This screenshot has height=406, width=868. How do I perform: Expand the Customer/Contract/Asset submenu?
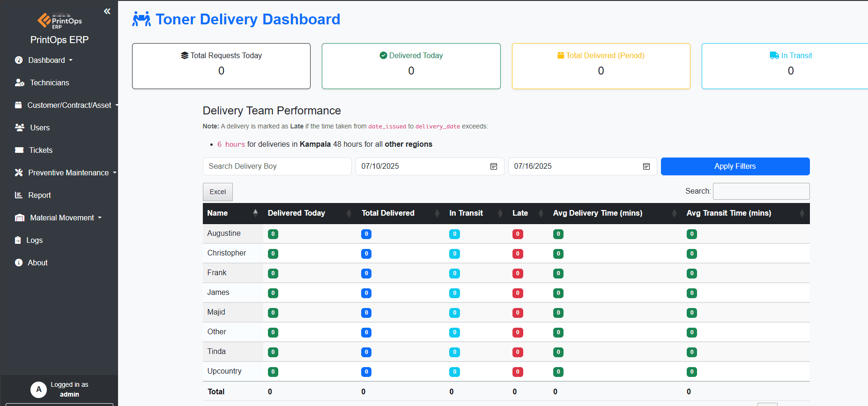(117, 105)
